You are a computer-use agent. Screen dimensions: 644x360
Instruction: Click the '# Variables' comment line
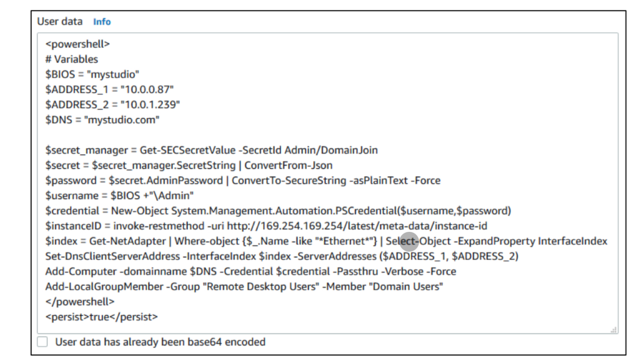click(x=71, y=59)
